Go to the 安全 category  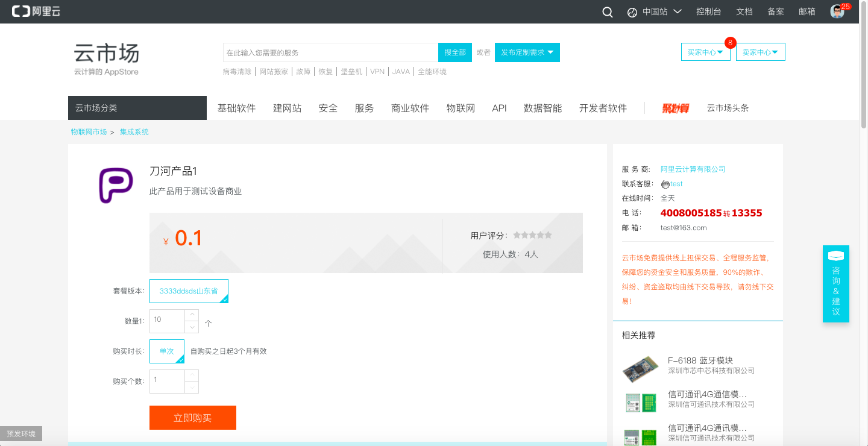point(329,108)
